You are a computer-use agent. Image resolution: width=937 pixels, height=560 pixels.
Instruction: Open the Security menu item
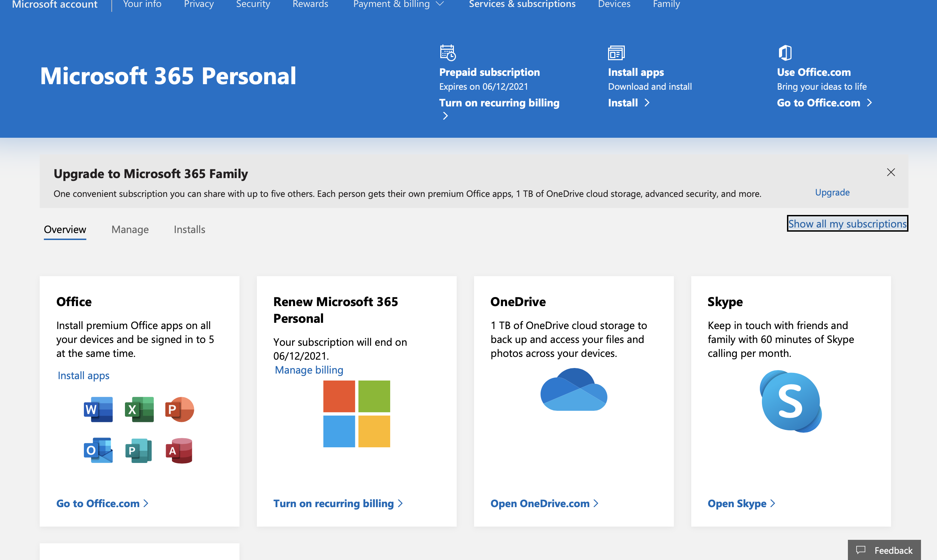tap(253, 4)
